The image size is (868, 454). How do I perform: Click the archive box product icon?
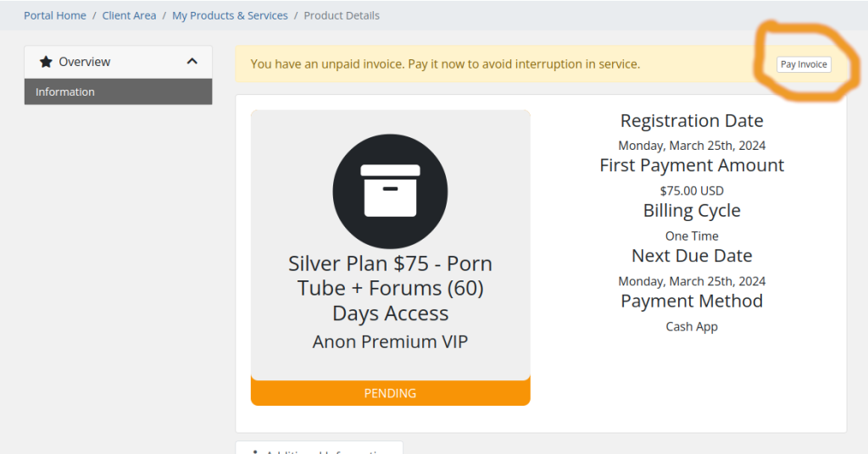(x=390, y=191)
